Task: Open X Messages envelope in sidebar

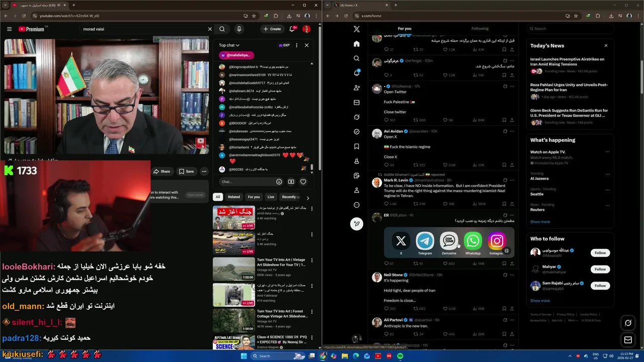Action: tap(357, 102)
